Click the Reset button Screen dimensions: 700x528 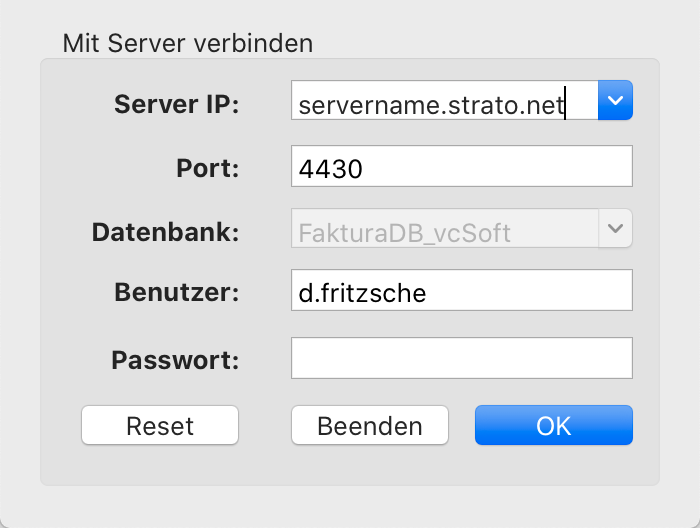160,425
